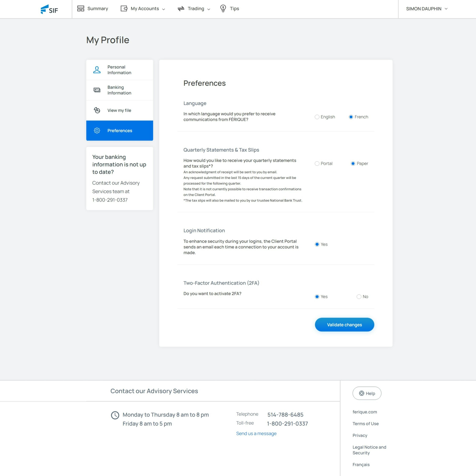Select Yes for Login Notification
This screenshot has width=476, height=476.
tap(317, 244)
